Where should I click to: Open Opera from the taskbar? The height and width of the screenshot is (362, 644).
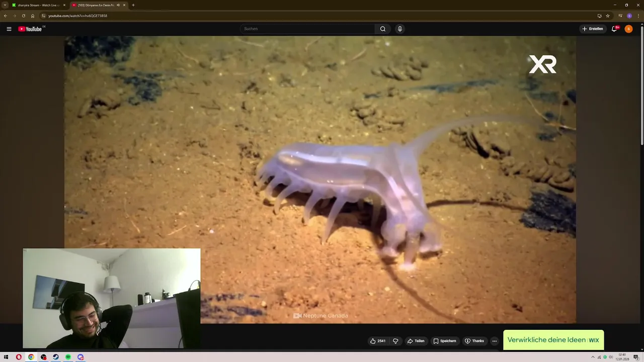[19, 357]
